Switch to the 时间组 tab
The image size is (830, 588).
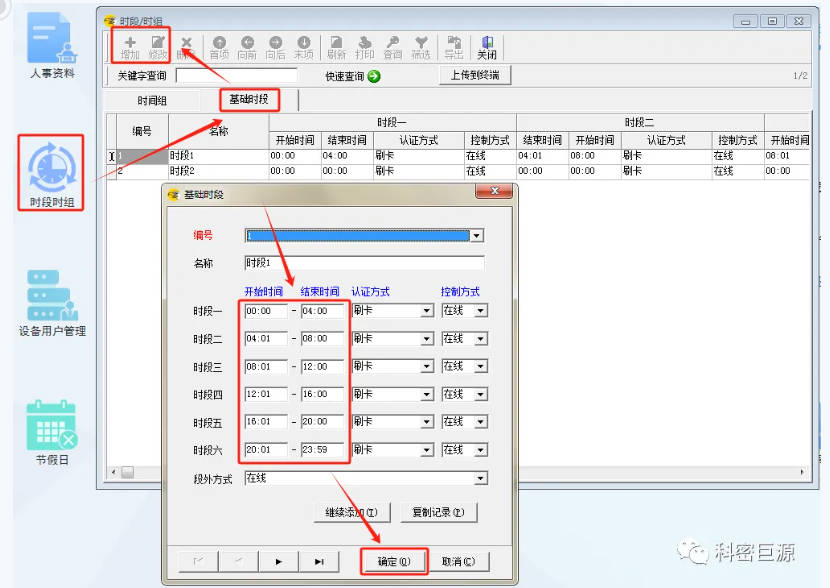tap(152, 100)
